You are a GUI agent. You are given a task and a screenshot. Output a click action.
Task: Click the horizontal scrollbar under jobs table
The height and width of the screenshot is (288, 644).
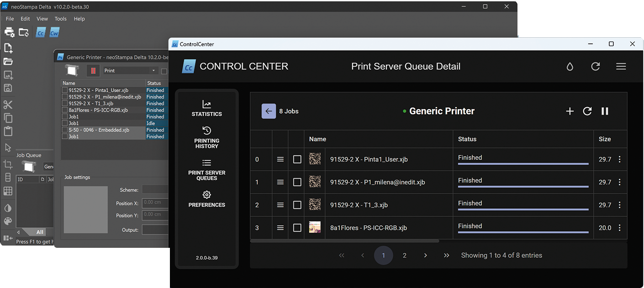(345, 241)
